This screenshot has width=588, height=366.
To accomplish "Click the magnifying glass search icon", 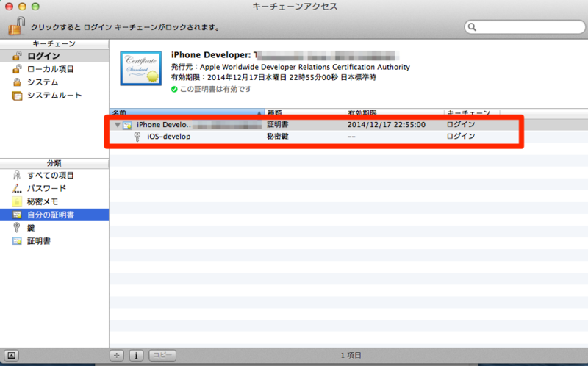I will (472, 27).
